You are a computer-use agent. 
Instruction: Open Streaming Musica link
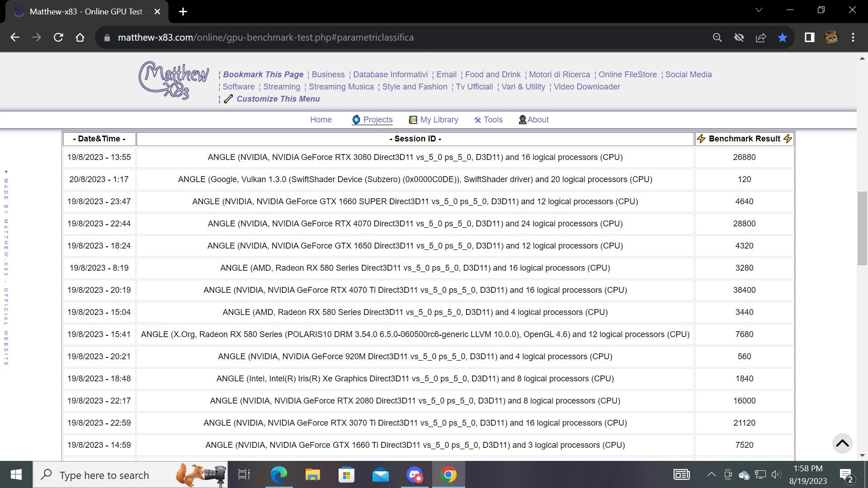coord(341,87)
